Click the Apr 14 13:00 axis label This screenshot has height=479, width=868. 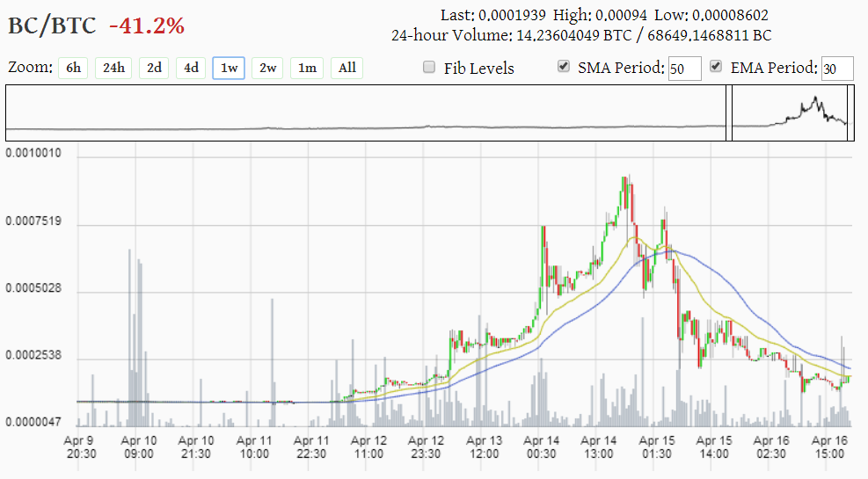pyautogui.click(x=598, y=447)
